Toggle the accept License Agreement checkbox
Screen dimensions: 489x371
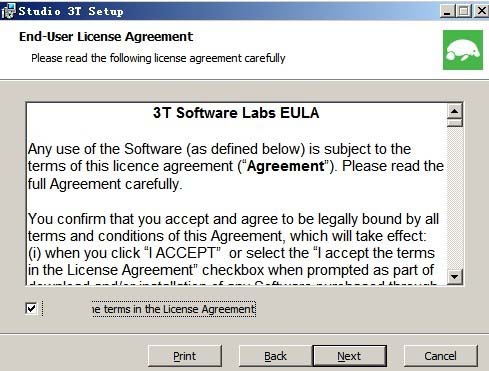click(x=31, y=308)
